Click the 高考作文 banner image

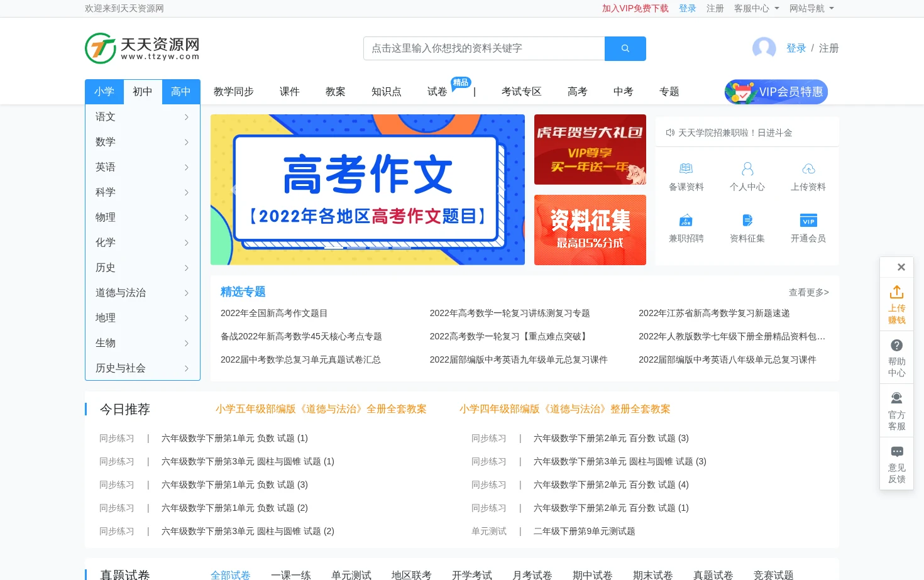(368, 190)
